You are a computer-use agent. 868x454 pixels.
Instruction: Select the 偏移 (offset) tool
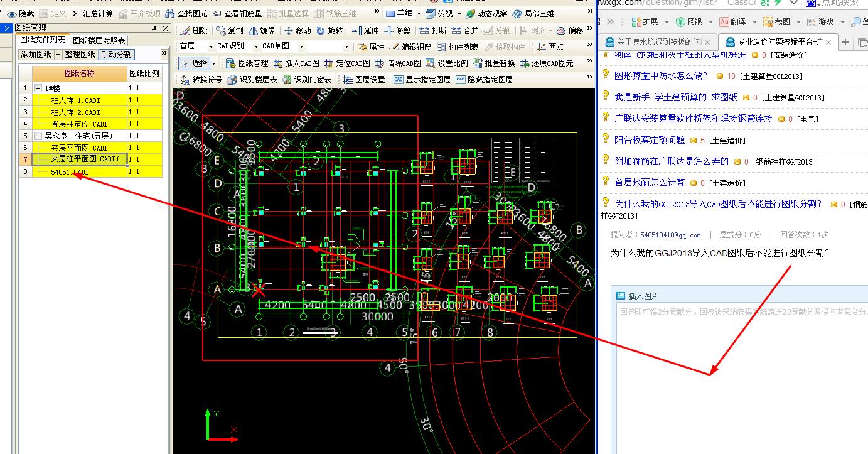point(570,30)
